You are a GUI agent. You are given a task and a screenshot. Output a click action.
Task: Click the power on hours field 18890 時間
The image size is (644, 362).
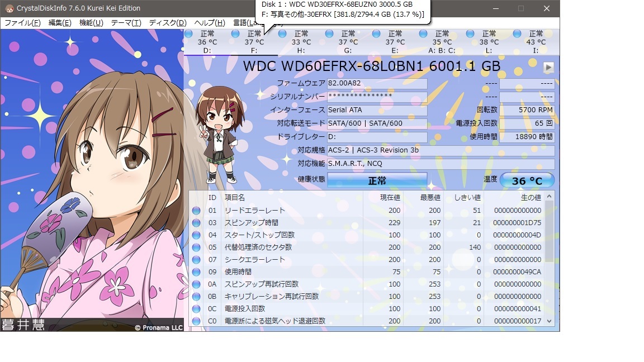(x=527, y=137)
